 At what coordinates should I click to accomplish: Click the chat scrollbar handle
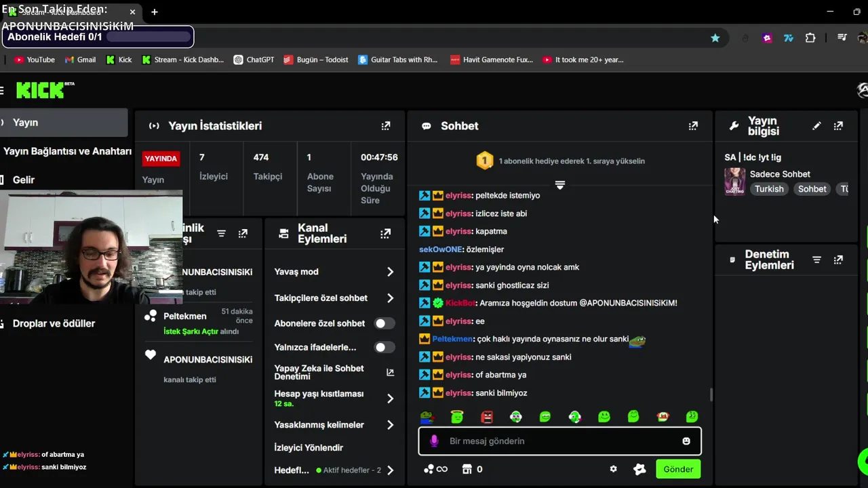pyautogui.click(x=711, y=394)
